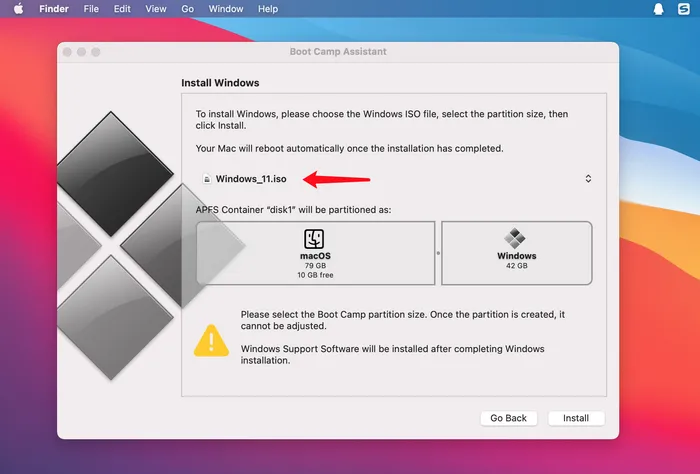Click the notification bell icon in menu bar
The height and width of the screenshot is (474, 700).
tap(658, 9)
